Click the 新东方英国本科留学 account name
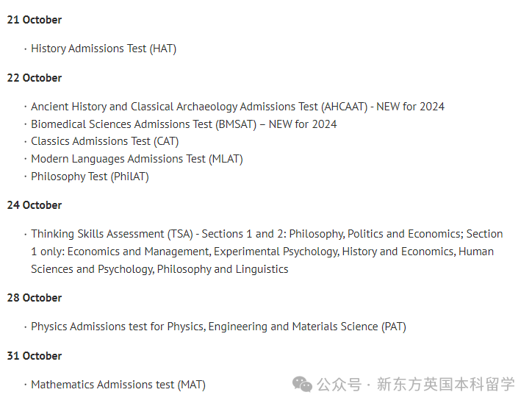Viewport: 532px width, 406px height. point(446,385)
